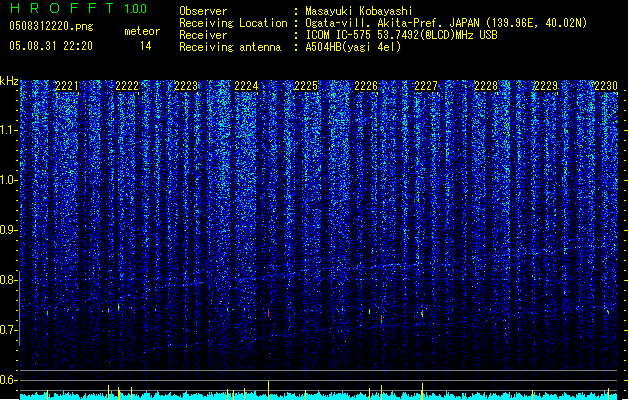The width and height of the screenshot is (629, 400).
Task: Click the red meteor echo just after 2226
Action: [x=381, y=319]
